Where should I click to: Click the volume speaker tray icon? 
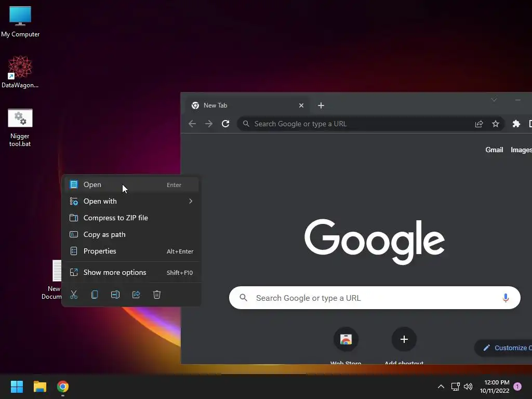pyautogui.click(x=468, y=387)
